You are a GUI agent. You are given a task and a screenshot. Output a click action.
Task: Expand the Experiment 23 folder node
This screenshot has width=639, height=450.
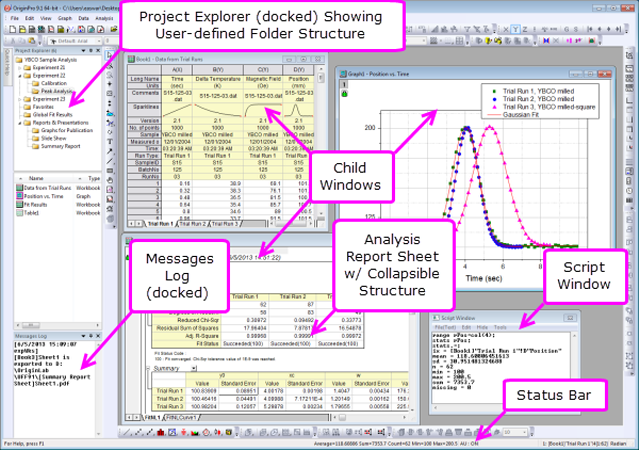point(20,99)
